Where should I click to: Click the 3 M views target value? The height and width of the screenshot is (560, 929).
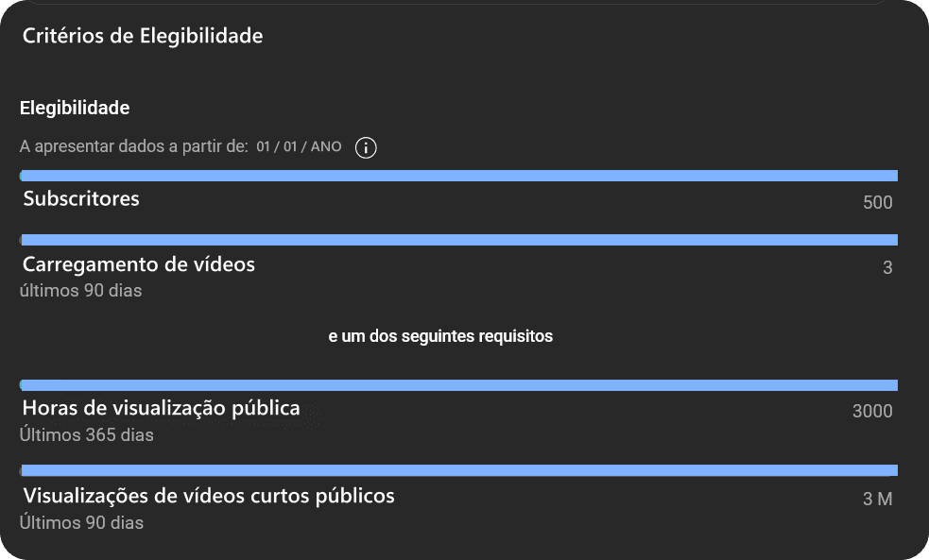click(x=877, y=499)
